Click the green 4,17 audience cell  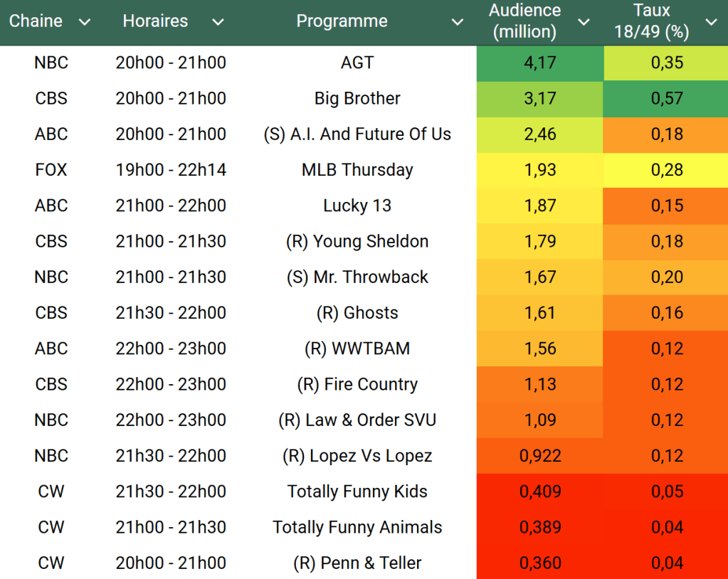click(x=540, y=63)
